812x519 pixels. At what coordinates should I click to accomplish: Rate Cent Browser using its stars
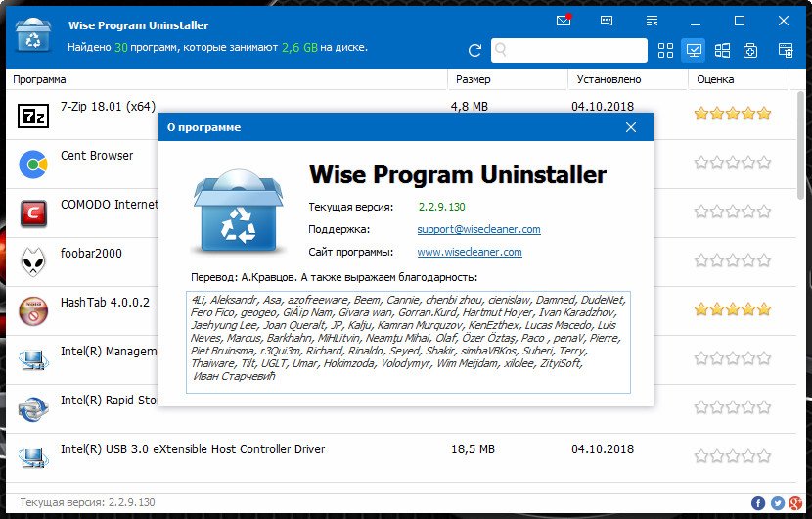coord(732,163)
